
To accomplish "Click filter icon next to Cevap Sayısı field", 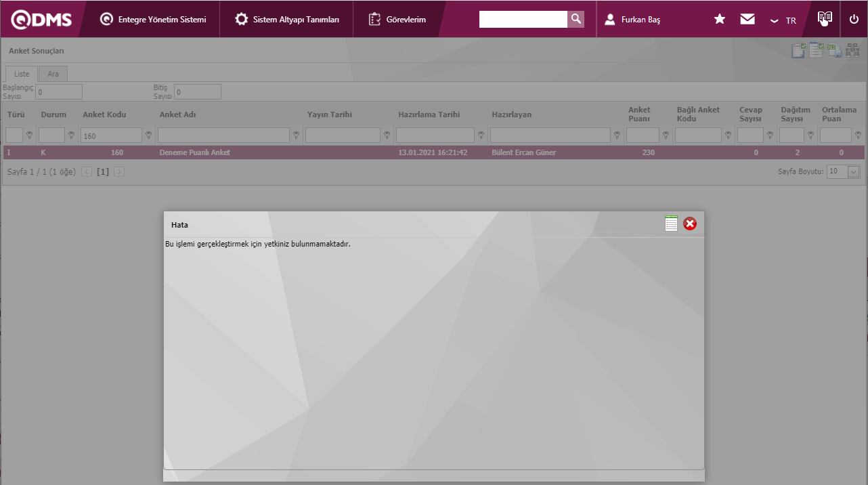I will (x=770, y=135).
